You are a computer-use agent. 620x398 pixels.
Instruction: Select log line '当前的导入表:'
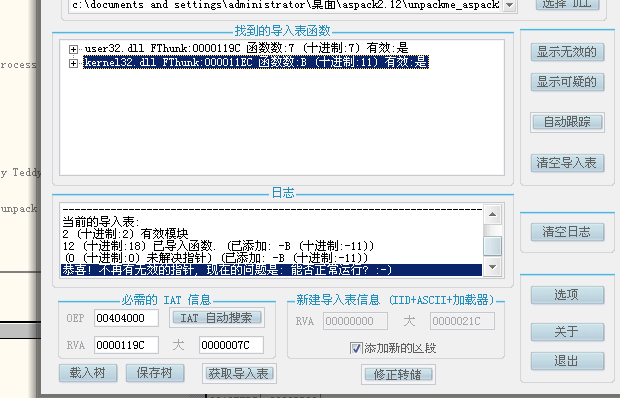click(x=101, y=222)
